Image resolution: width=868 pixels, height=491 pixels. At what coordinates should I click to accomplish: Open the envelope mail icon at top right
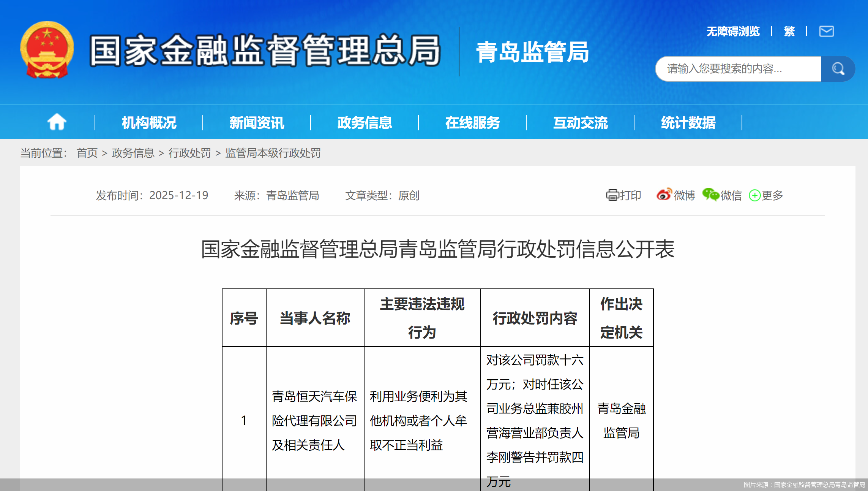tap(826, 32)
